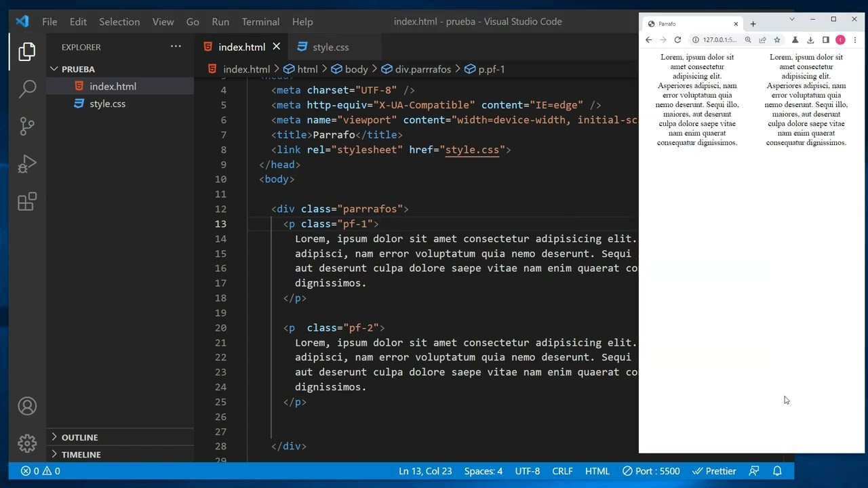This screenshot has width=868, height=488.
Task: Close the index.html editor tab
Action: click(x=276, y=47)
